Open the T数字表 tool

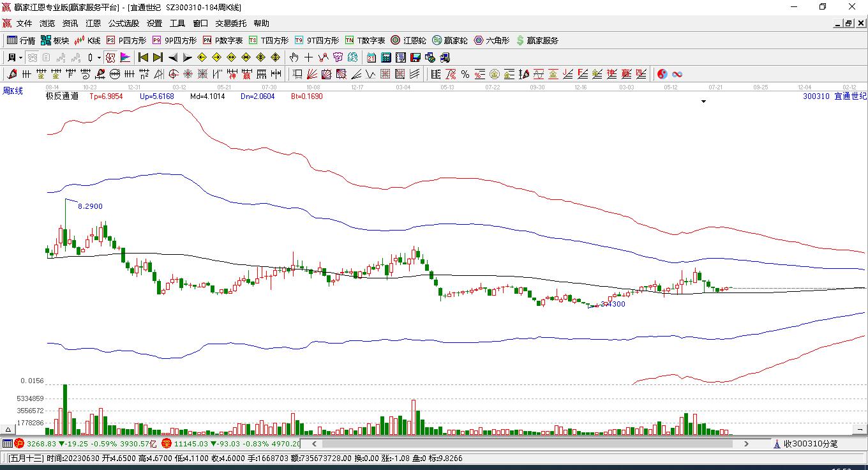[x=365, y=40]
